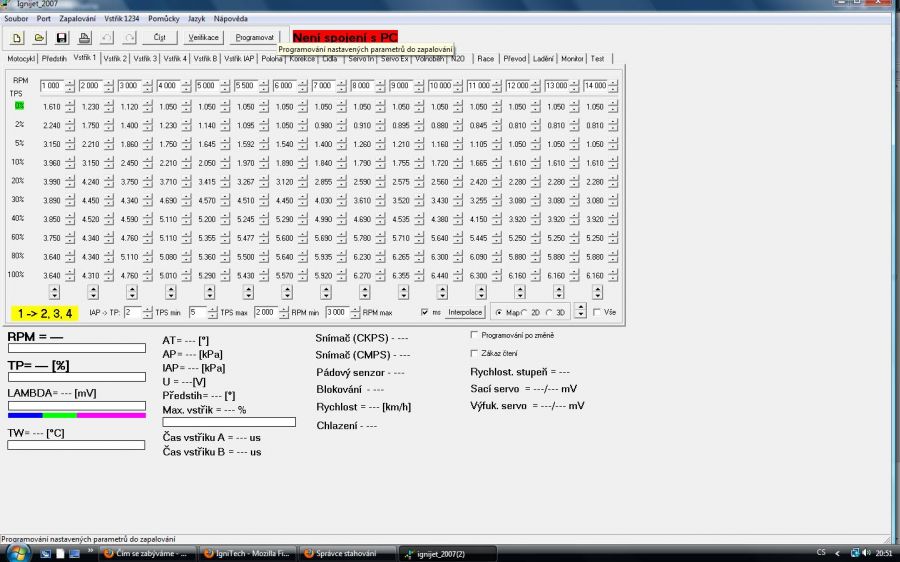
Task: Click the Print toolbar icon
Action: click(84, 38)
